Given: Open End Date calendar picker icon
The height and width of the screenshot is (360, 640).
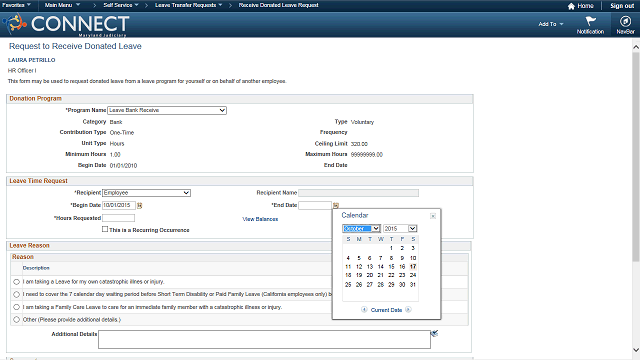Looking at the screenshot, I should tap(336, 205).
